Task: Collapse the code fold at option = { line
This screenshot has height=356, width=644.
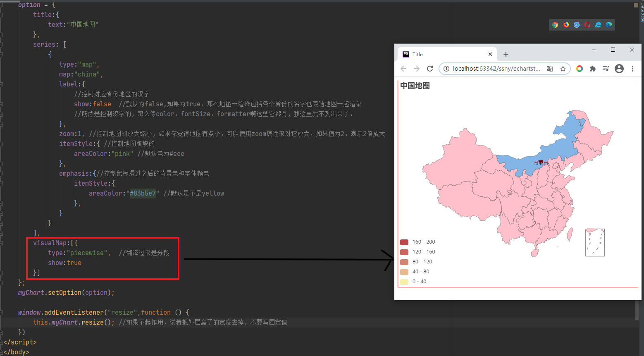Action: [x=1, y=5]
